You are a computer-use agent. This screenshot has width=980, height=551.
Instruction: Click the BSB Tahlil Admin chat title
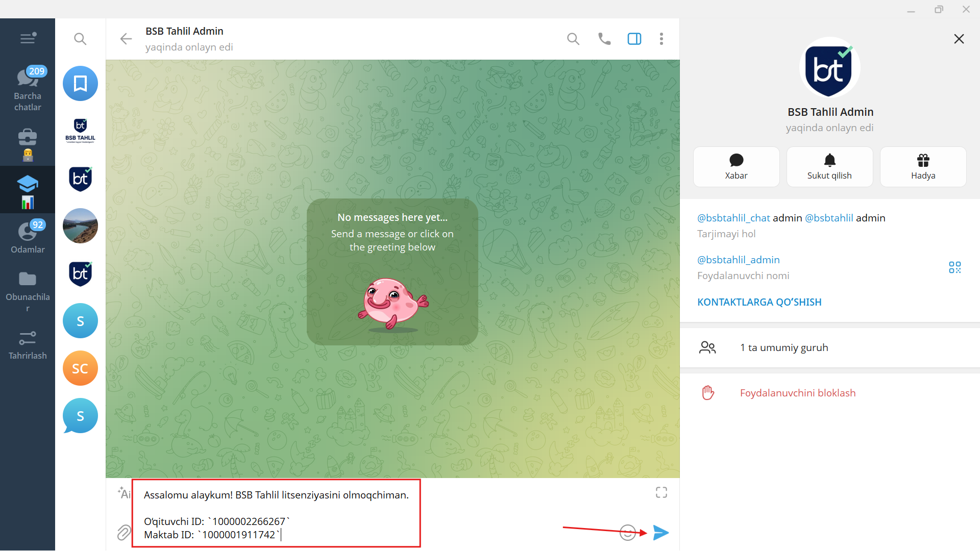(x=184, y=31)
